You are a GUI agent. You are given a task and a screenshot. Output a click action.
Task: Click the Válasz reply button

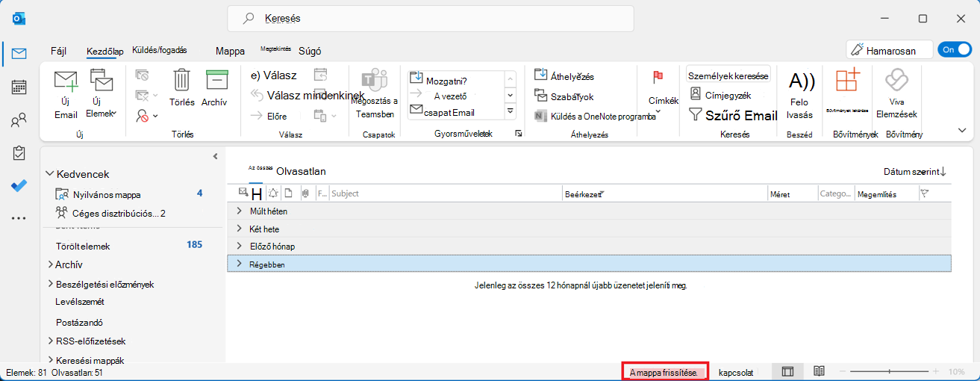[274, 75]
